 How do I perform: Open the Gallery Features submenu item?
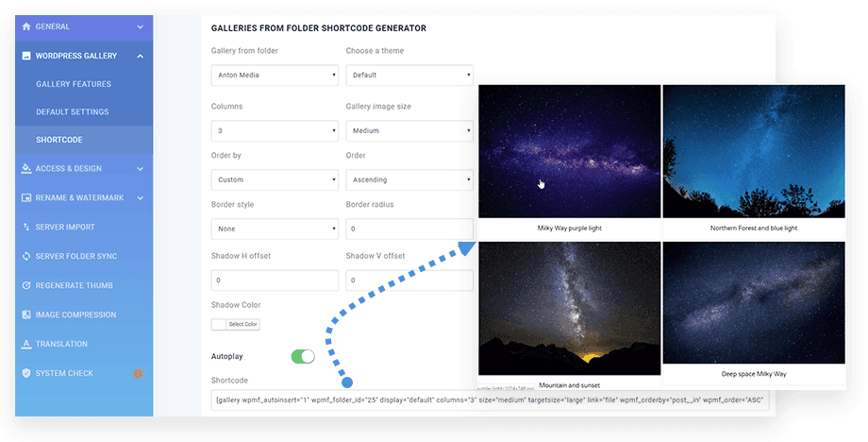click(x=74, y=84)
